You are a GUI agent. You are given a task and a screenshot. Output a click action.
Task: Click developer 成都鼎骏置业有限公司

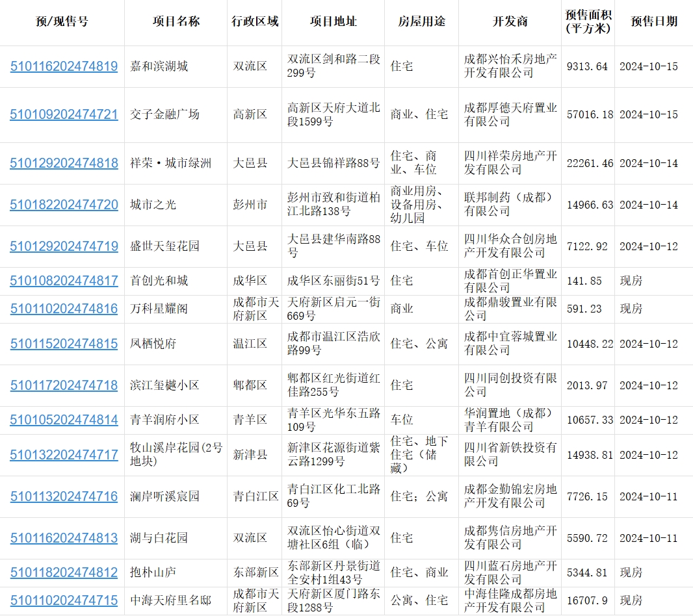(510, 309)
